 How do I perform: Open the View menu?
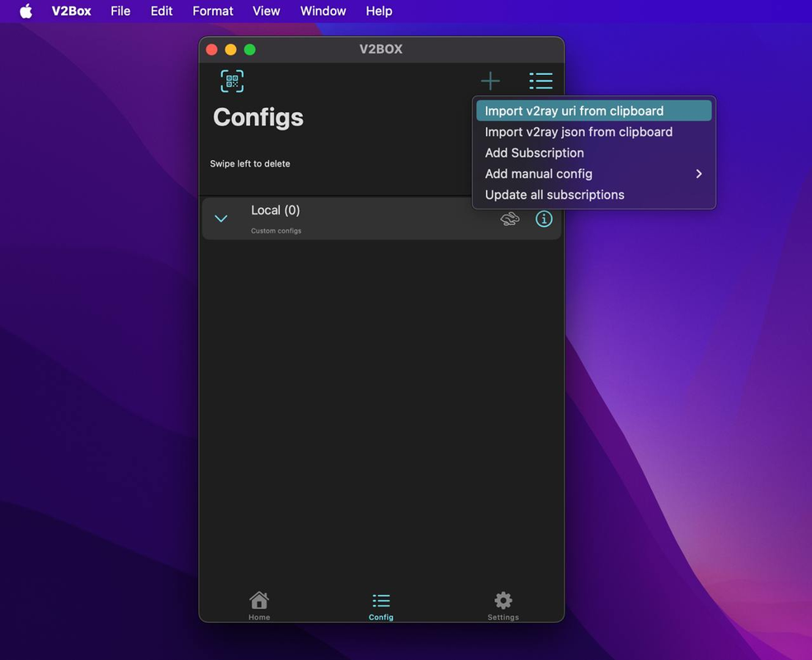tap(267, 11)
